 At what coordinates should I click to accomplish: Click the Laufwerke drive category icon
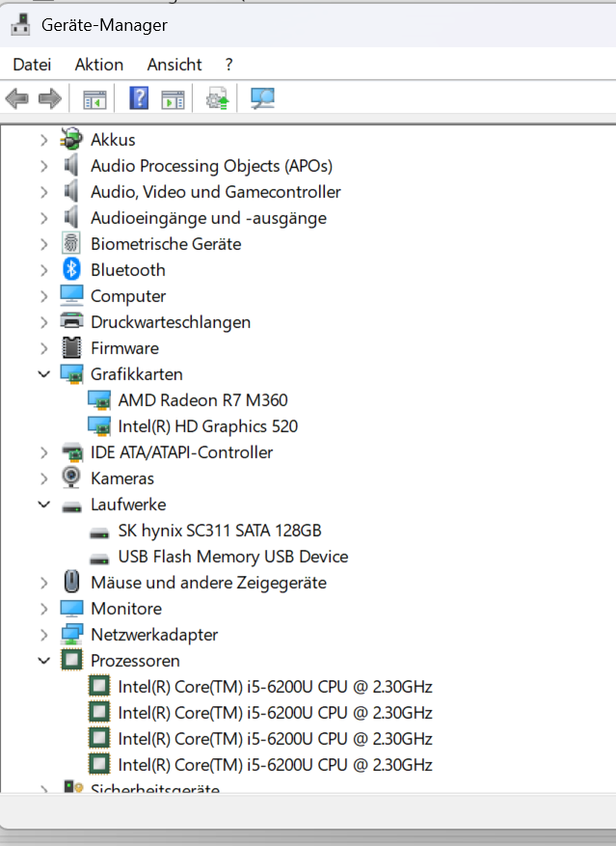71,506
